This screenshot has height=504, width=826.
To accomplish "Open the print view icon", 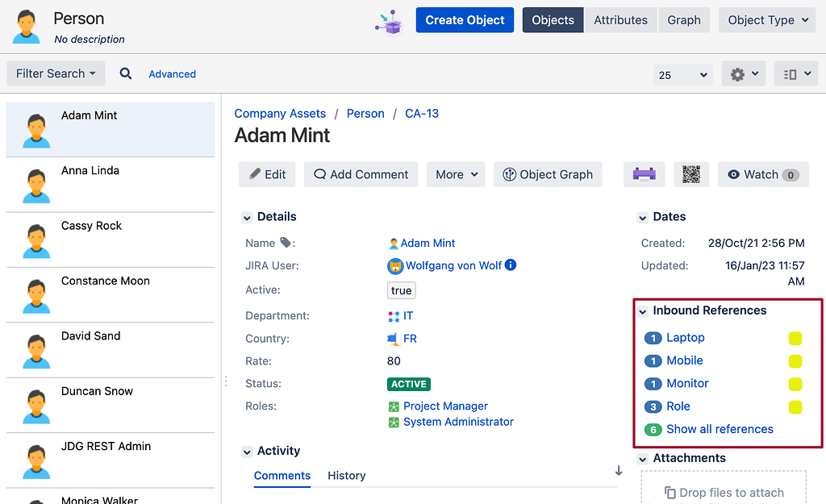I will 644,174.
